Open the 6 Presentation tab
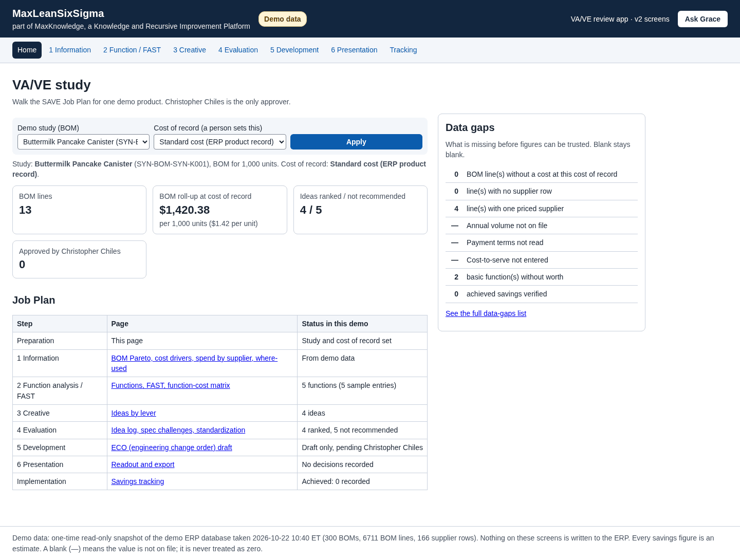This screenshot has height=560, width=740. coord(354,50)
